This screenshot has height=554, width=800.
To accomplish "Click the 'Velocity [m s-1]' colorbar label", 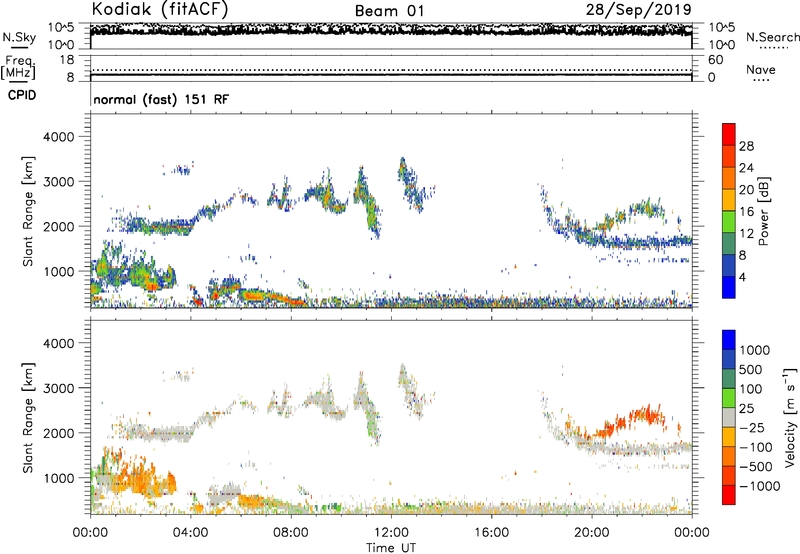I will pyautogui.click(x=790, y=417).
